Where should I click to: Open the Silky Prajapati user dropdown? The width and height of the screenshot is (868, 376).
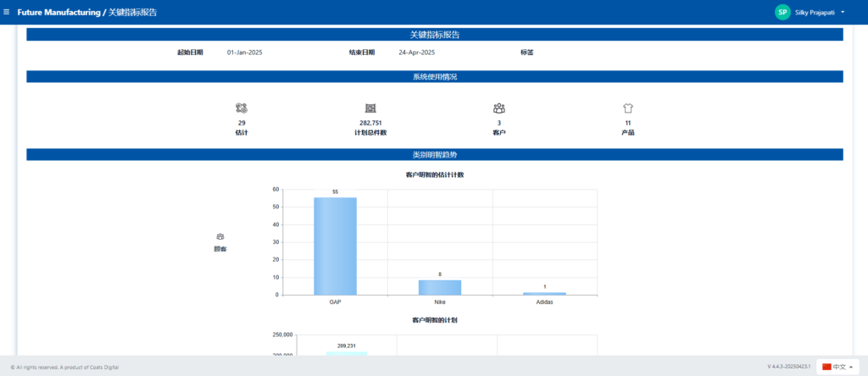818,12
